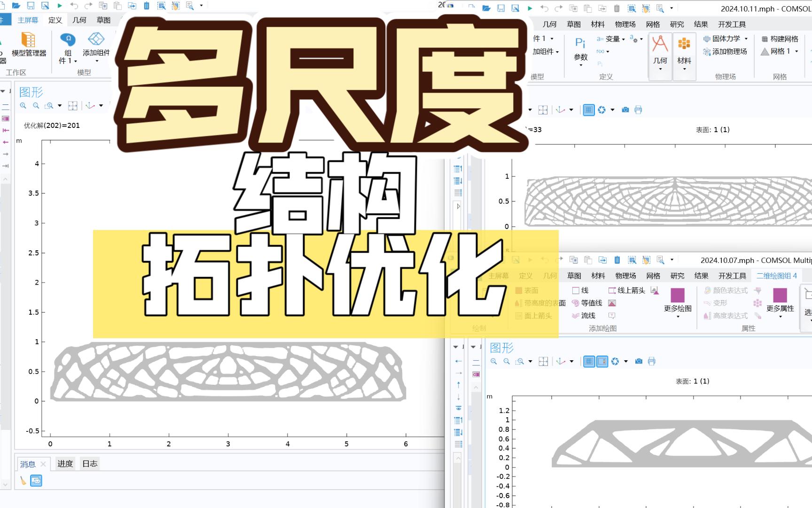Click scene light icon in 2024.10.11 graphics toolbar

pos(602,110)
